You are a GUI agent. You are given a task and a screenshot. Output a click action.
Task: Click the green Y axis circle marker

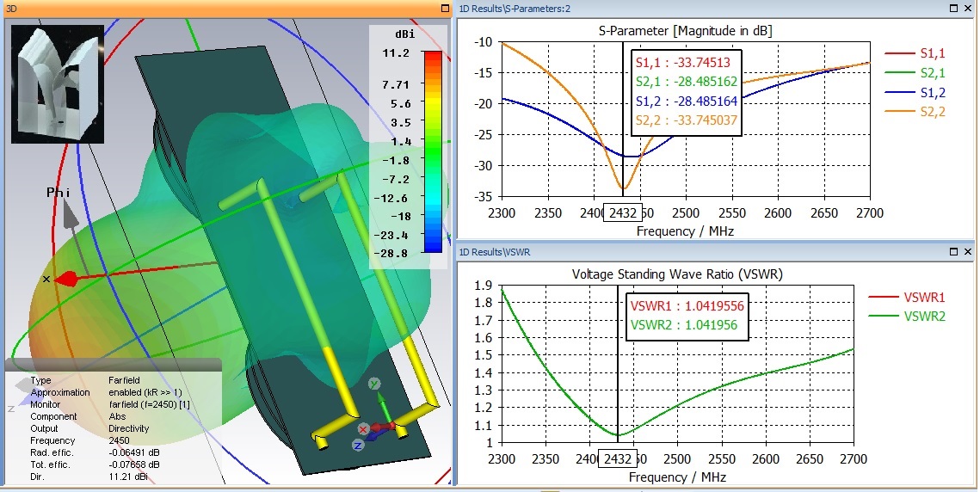(373, 384)
